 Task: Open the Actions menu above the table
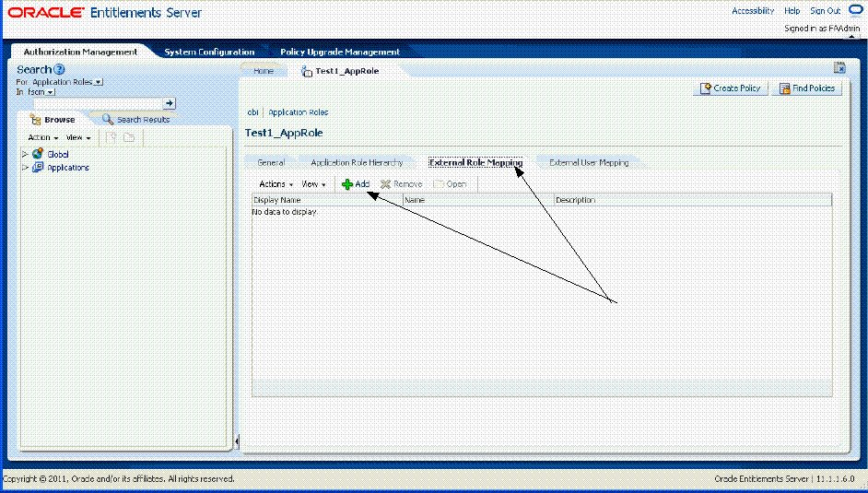[x=276, y=184]
